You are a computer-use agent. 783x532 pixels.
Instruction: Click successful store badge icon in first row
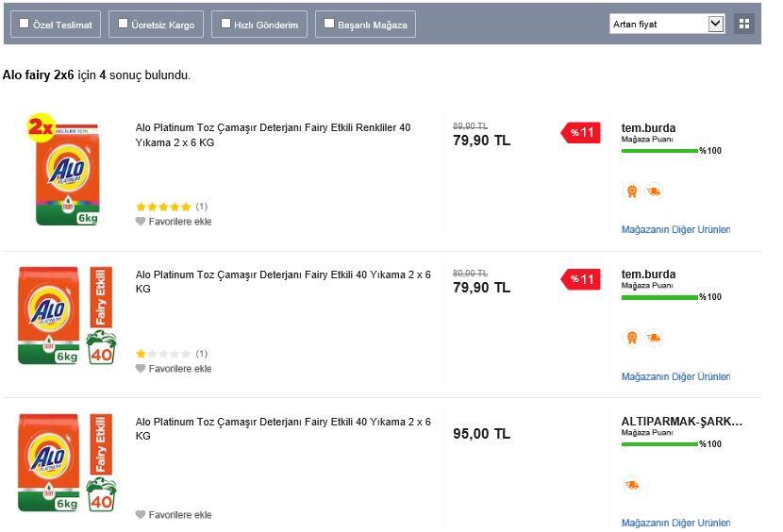coord(632,191)
